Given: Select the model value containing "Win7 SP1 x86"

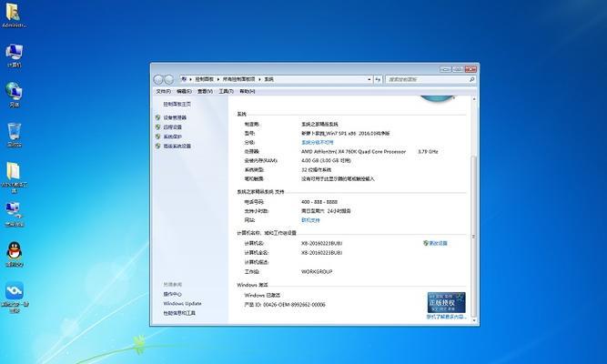Looking at the screenshot, I should coord(346,133).
